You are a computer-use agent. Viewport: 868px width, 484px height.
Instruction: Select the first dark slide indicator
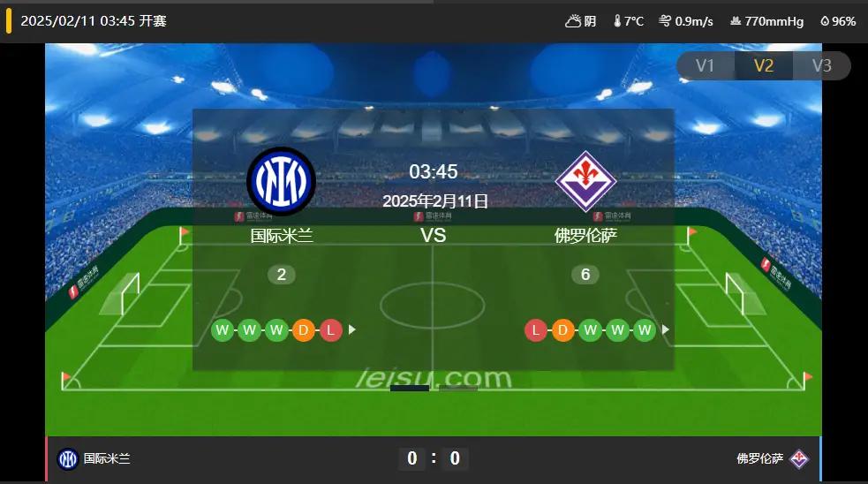410,389
